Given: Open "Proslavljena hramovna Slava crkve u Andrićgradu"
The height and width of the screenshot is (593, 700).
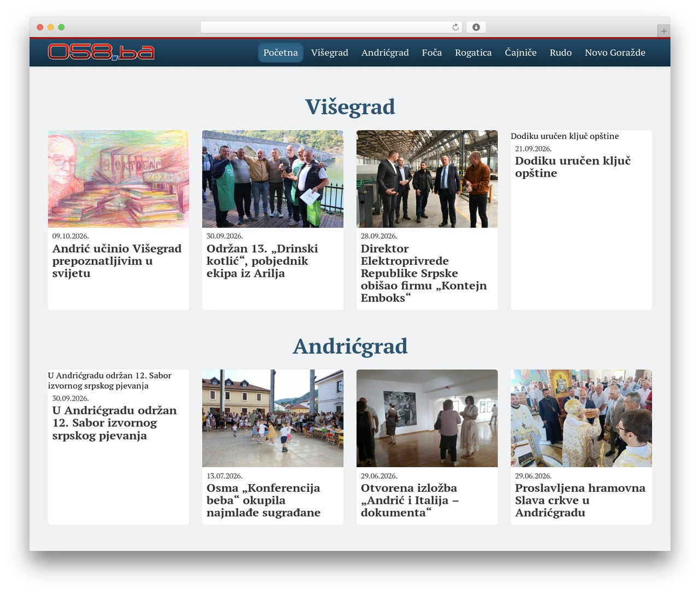Looking at the screenshot, I should (x=580, y=500).
